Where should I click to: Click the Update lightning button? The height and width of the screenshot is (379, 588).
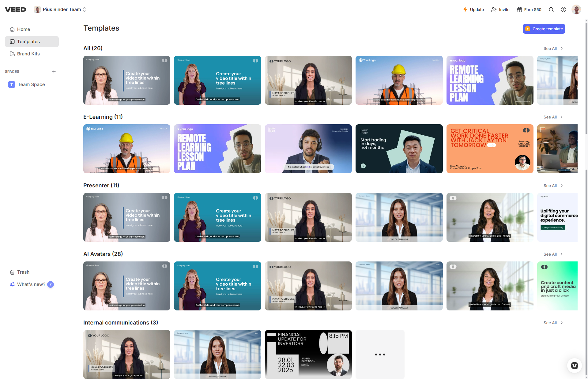coord(473,9)
